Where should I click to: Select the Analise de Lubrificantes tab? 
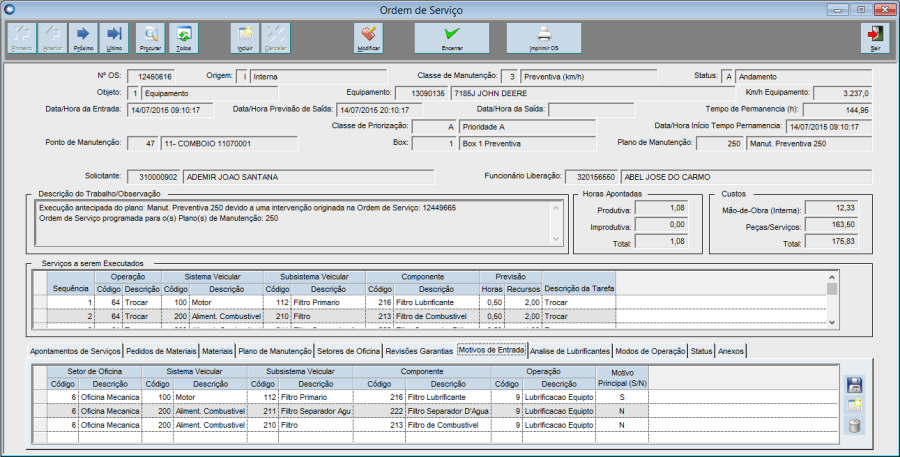[568, 352]
